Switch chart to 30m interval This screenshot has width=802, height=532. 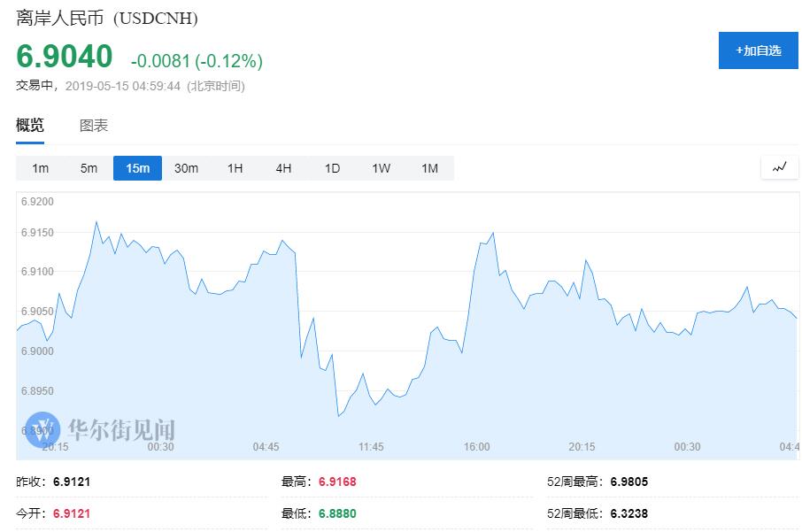pyautogui.click(x=186, y=168)
